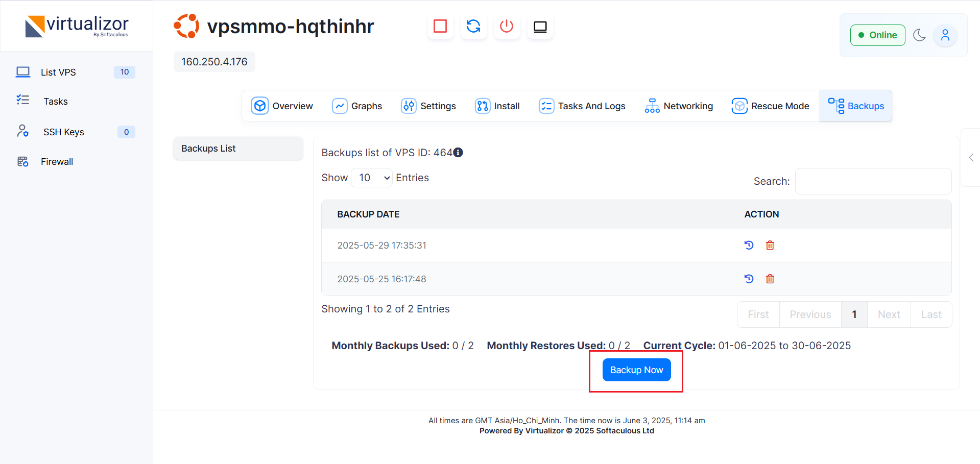The width and height of the screenshot is (980, 464).
Task: Restore the 2025-05-29 17:35:31 backup
Action: coord(749,245)
